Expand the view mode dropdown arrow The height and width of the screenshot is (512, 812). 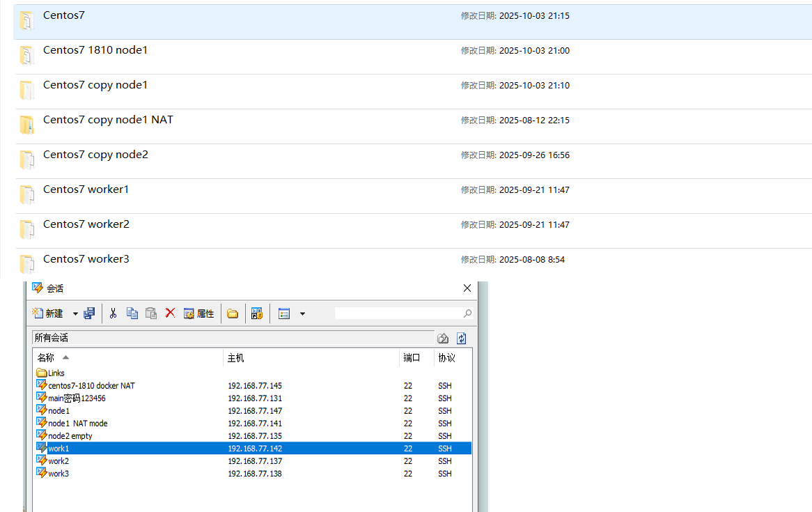click(302, 314)
